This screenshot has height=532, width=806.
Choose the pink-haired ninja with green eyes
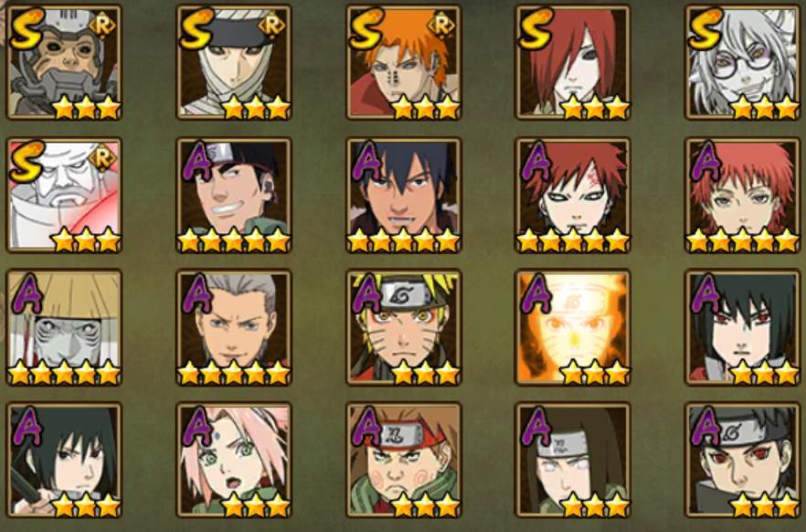click(234, 460)
